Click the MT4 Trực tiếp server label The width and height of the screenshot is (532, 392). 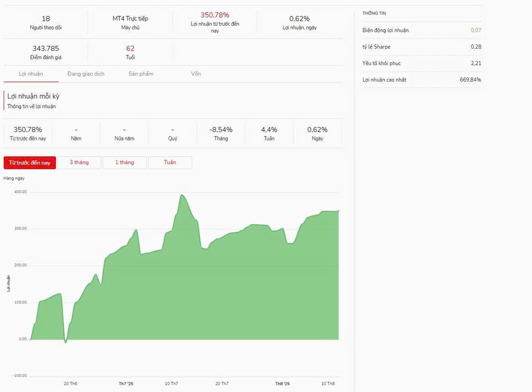coord(130,18)
